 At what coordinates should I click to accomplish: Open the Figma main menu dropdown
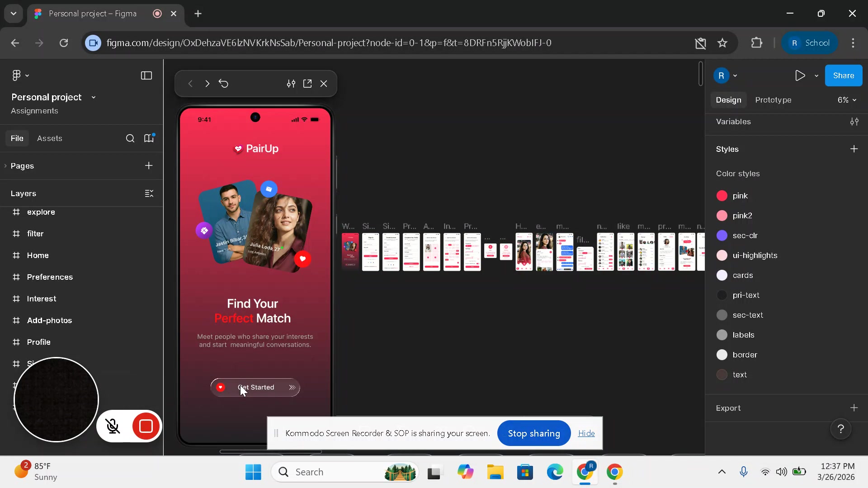coord(20,75)
